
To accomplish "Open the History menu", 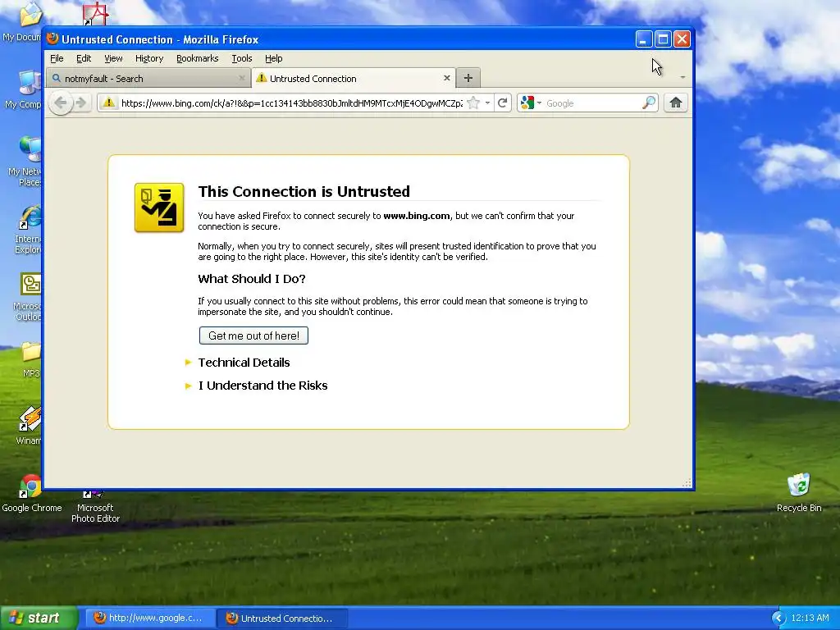I will 149,58.
